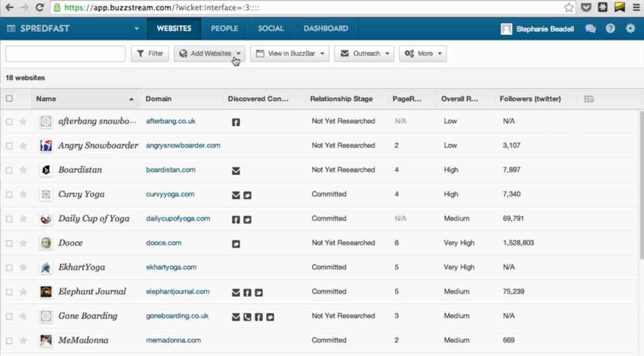Click Stephanie Beadell's profile avatar
This screenshot has height=356, width=644.
pyautogui.click(x=506, y=29)
